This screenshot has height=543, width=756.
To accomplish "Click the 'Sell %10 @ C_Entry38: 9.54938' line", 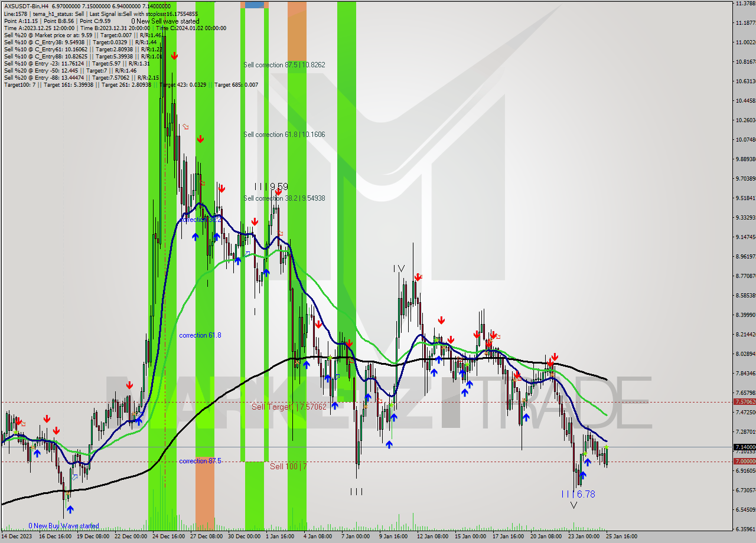I will pos(80,42).
